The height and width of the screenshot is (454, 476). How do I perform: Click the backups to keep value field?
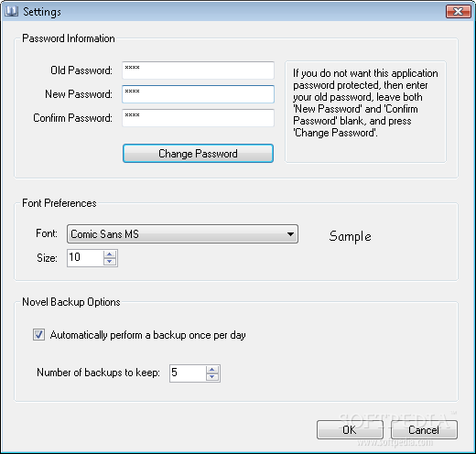(x=188, y=373)
